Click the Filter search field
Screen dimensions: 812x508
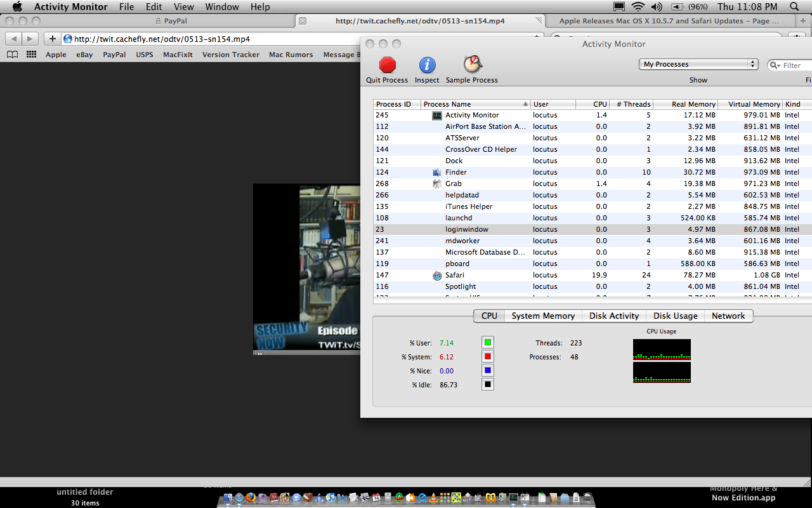(790, 65)
